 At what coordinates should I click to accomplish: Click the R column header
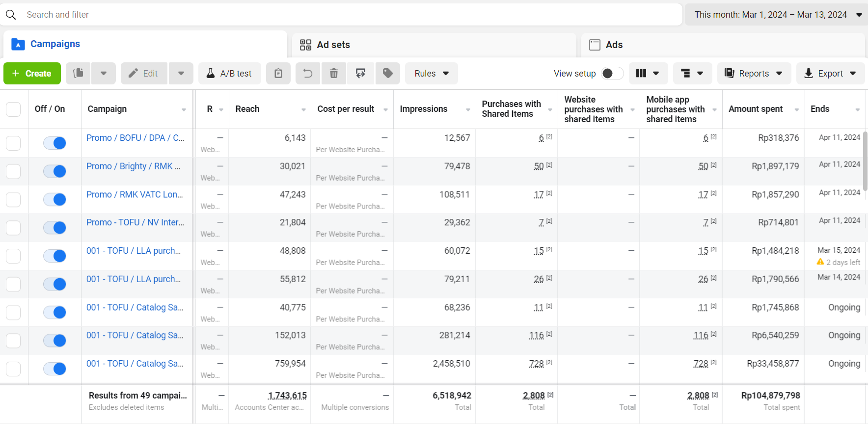tap(210, 109)
